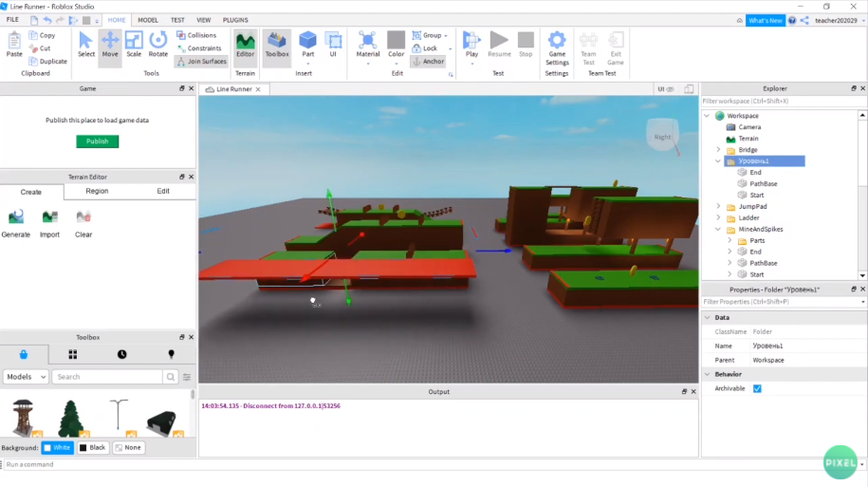Image resolution: width=868 pixels, height=487 pixels.
Task: Collapse the Workspace tree node
Action: tap(707, 116)
